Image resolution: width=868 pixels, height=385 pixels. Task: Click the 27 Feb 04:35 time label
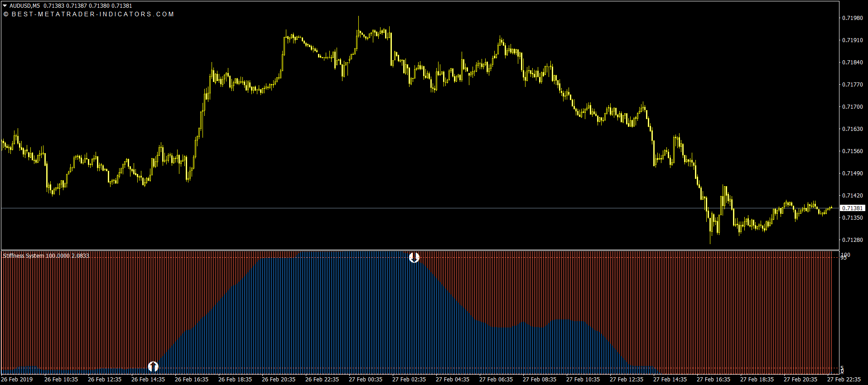tap(453, 380)
